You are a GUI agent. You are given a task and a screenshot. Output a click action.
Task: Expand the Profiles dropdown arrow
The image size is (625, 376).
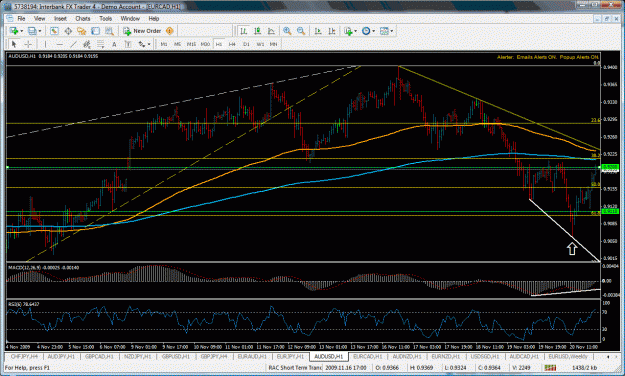39,31
